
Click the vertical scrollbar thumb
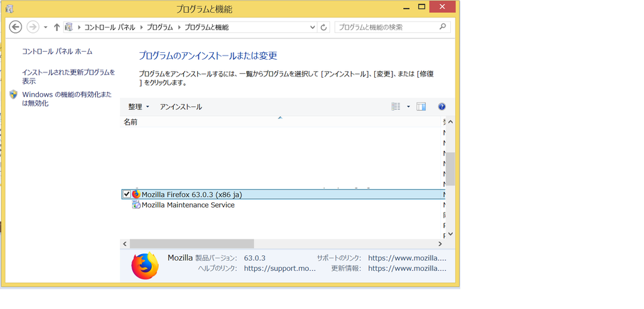[x=450, y=169]
